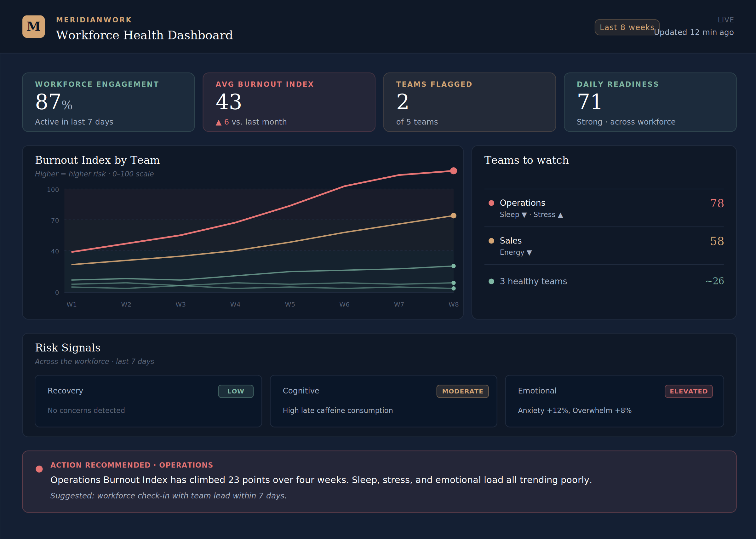Viewport: 756px width, 539px height.
Task: Open the Sales team row
Action: [604, 246]
